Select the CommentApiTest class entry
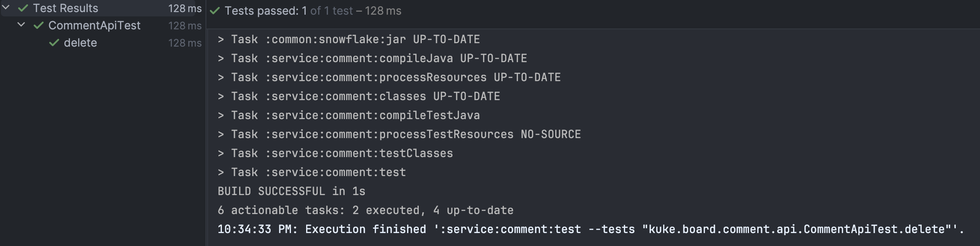This screenshot has height=246, width=980. point(94,25)
